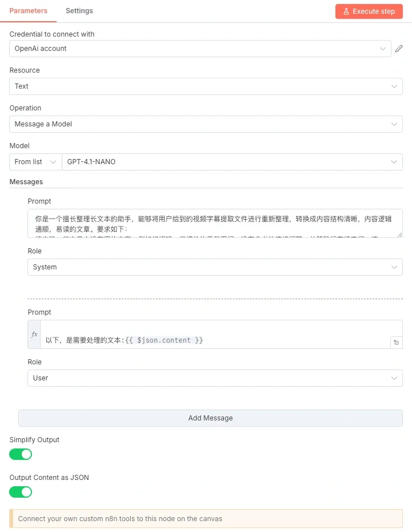
Task: Click the fx expression icon beside the second prompt
Action: click(34, 334)
